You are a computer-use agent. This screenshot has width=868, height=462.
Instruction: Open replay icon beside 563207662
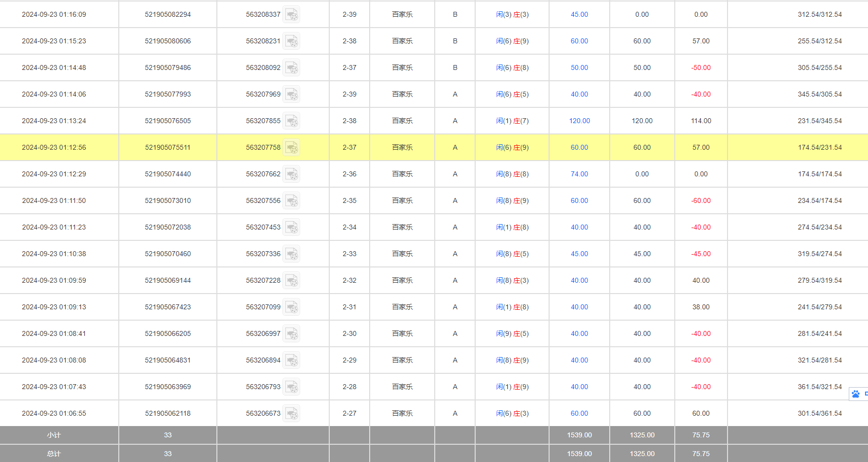(x=291, y=174)
